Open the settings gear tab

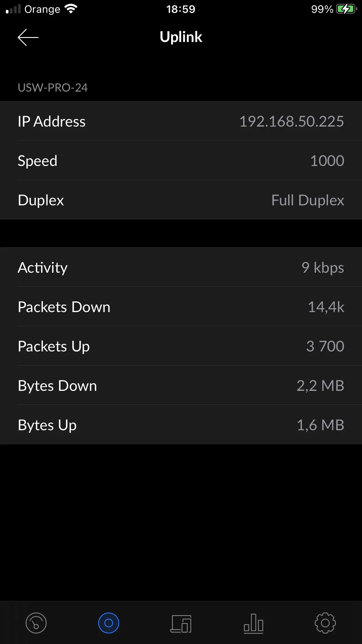click(325, 623)
